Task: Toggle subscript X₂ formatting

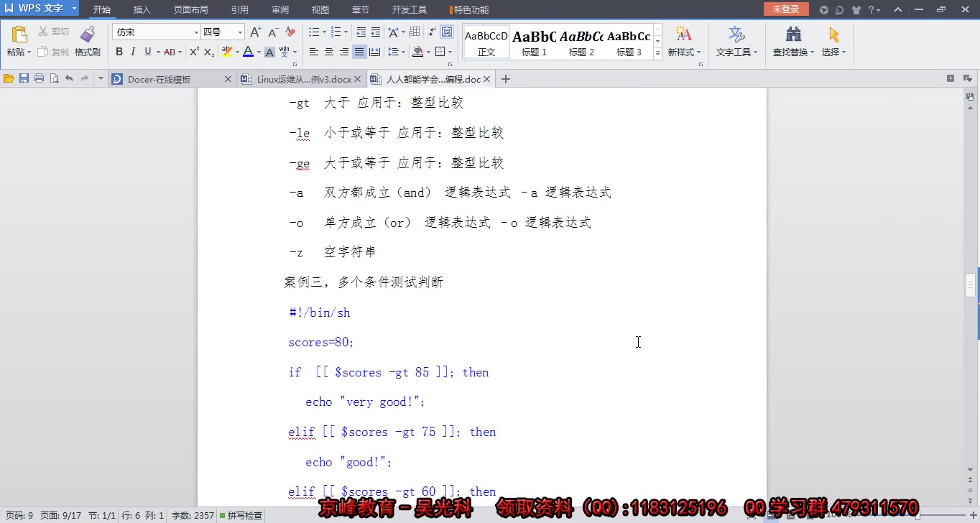Action: click(x=209, y=52)
